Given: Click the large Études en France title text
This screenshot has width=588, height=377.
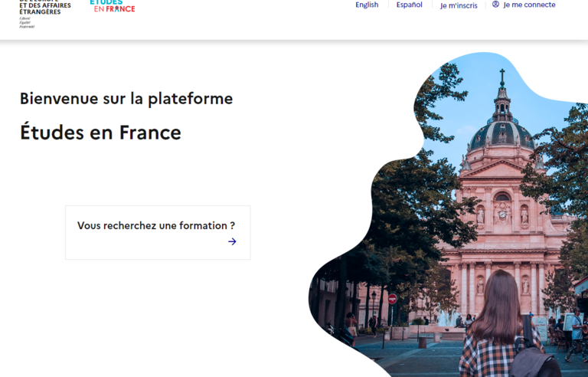Looking at the screenshot, I should pos(100,132).
